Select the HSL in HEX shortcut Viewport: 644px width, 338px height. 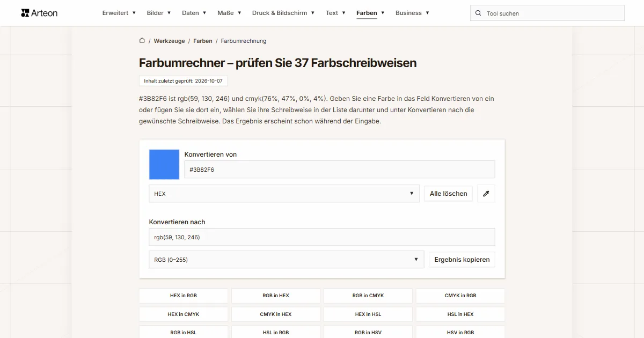click(x=460, y=314)
